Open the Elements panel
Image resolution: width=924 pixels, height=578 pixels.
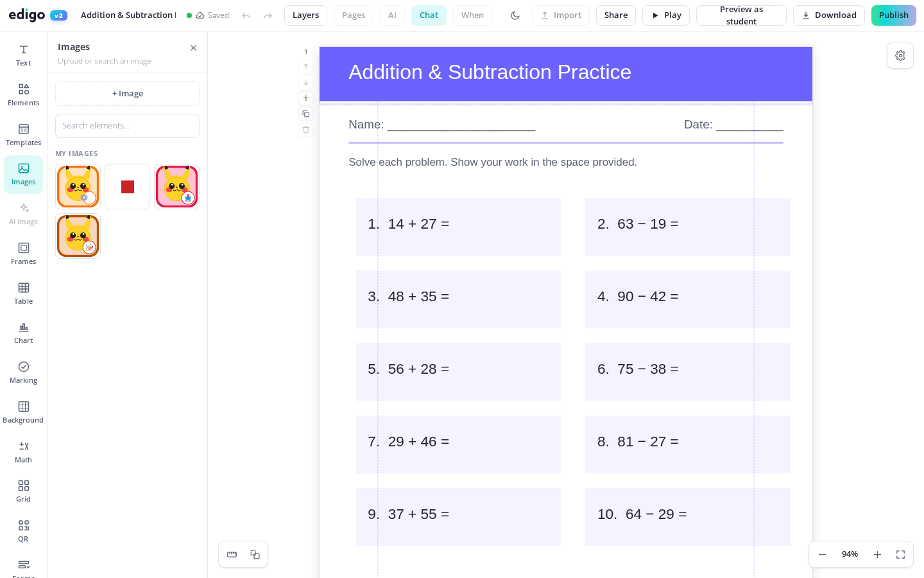point(23,95)
